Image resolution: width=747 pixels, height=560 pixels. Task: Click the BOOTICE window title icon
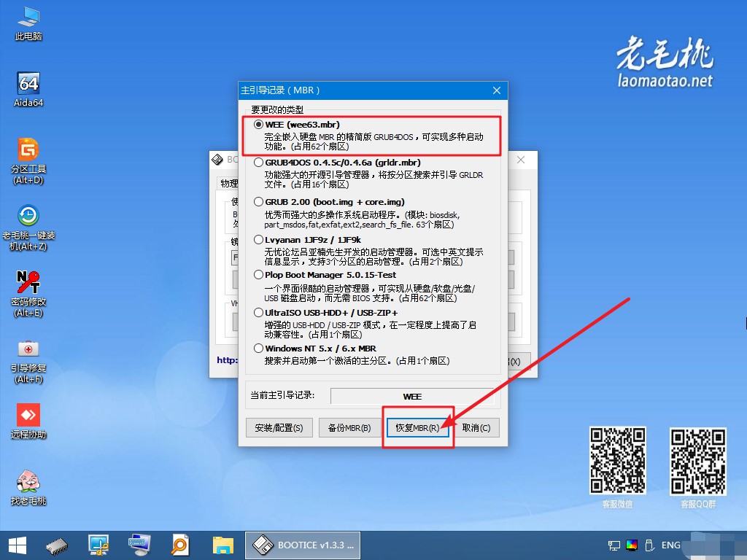point(217,160)
